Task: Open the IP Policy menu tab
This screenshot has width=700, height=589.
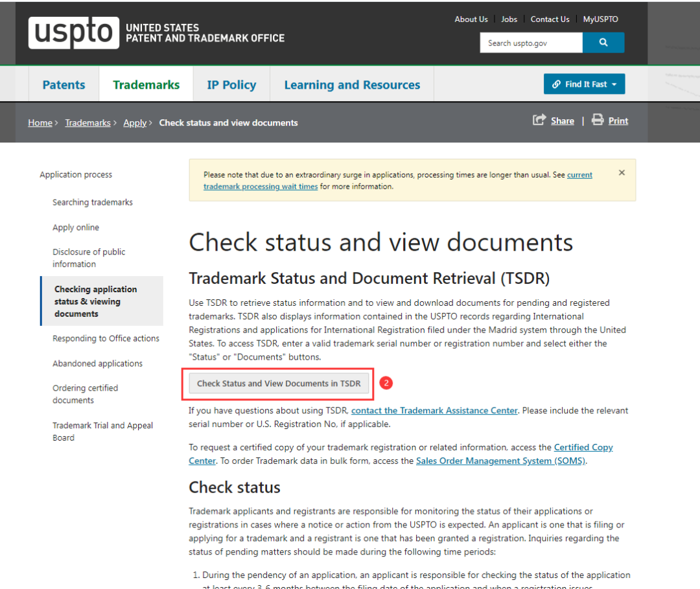Action: pyautogui.click(x=231, y=85)
